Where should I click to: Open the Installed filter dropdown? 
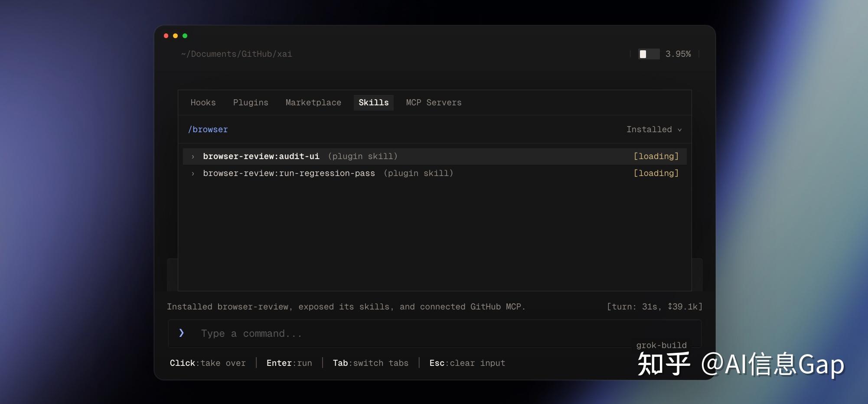click(x=654, y=130)
